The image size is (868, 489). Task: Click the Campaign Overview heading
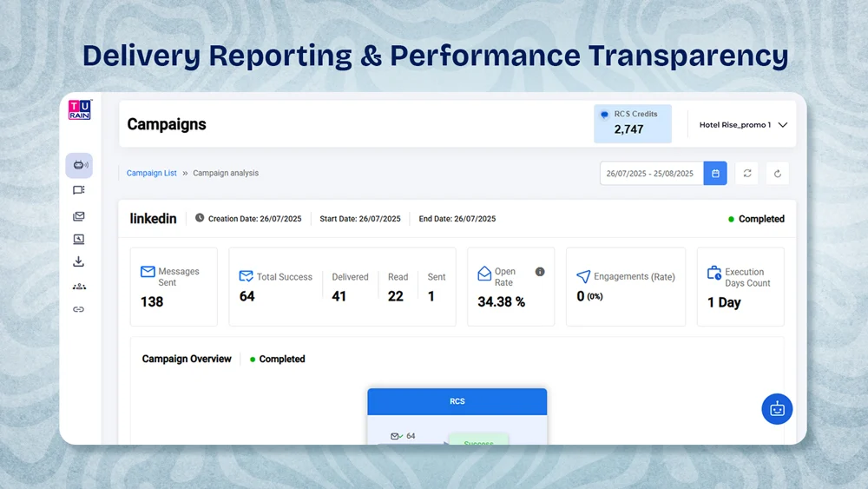pos(187,359)
